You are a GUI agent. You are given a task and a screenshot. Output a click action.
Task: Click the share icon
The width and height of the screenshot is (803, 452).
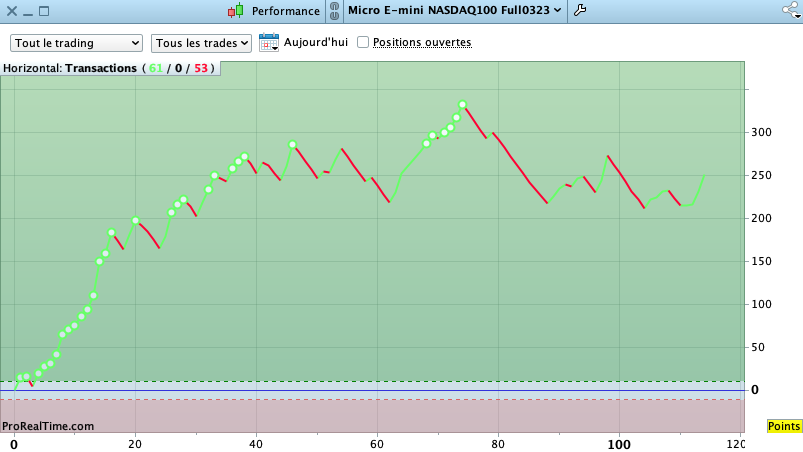pos(791,10)
